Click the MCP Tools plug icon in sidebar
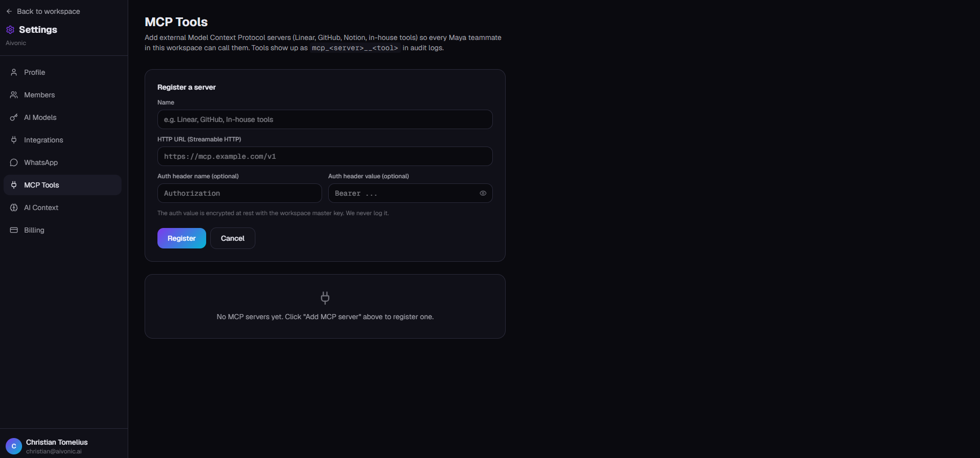 (14, 185)
